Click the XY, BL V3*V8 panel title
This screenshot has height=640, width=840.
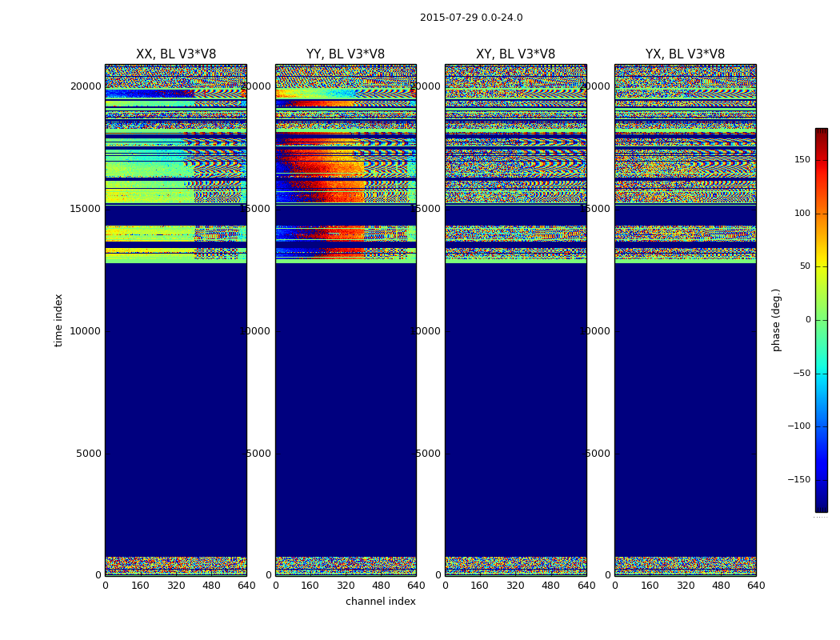coord(515,54)
